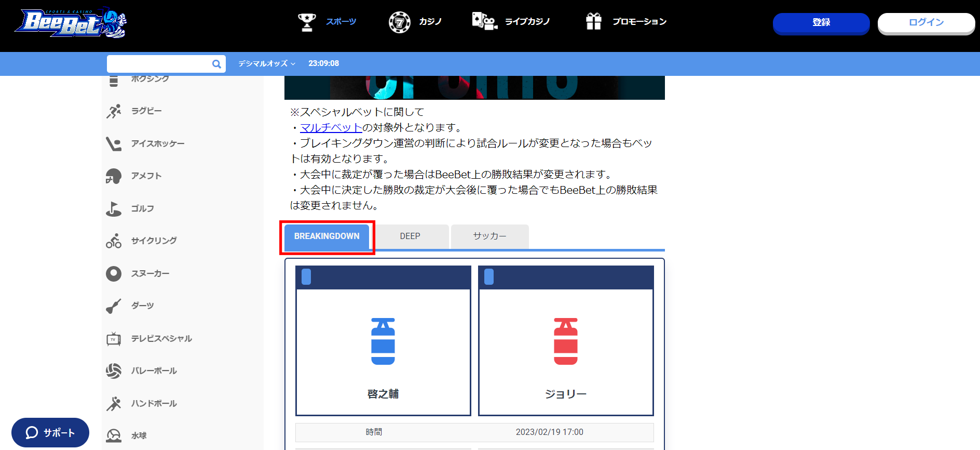Click the golf flag icon
Screen dimensions: 980x450
114,208
